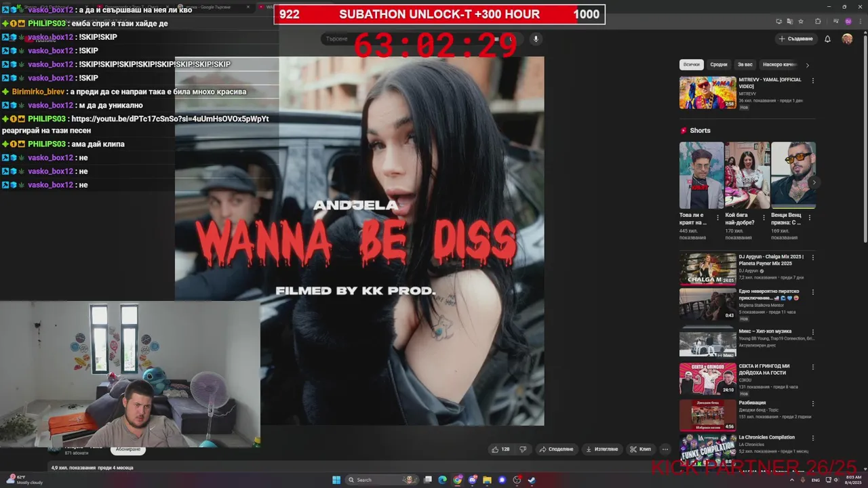Open options for Хип-хоп музика mix
Screen dimensions: 868x488
812,332
